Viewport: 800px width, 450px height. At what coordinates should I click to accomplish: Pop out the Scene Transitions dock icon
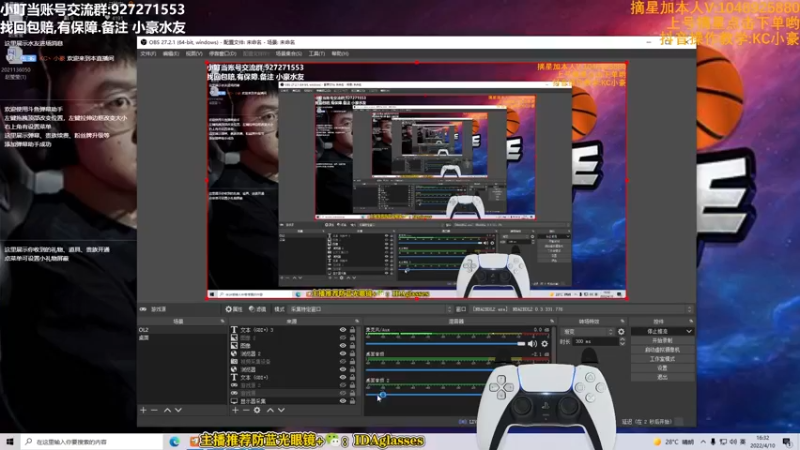tap(622, 321)
